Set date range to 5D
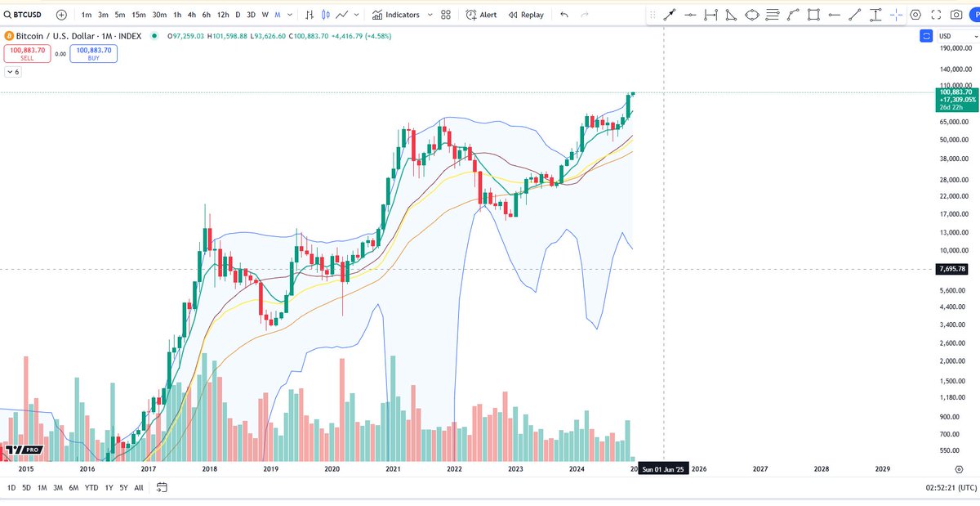The height and width of the screenshot is (506, 980). [27, 487]
